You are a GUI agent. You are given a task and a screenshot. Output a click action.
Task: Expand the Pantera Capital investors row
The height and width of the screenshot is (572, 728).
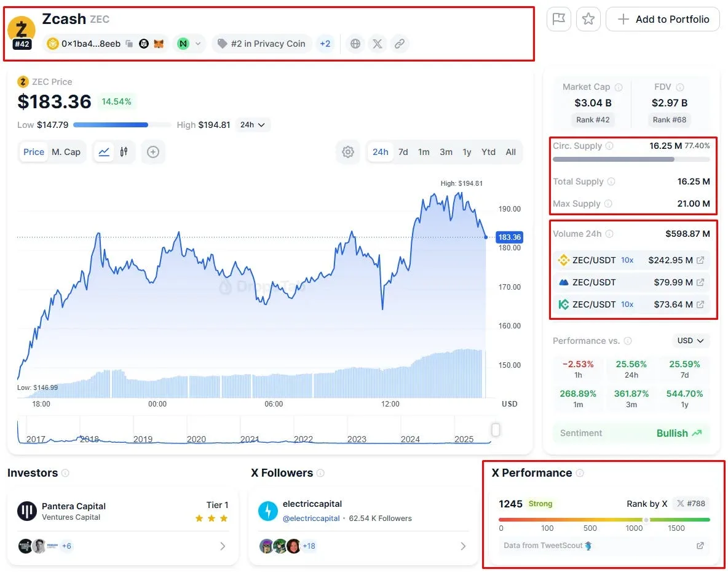(x=223, y=546)
